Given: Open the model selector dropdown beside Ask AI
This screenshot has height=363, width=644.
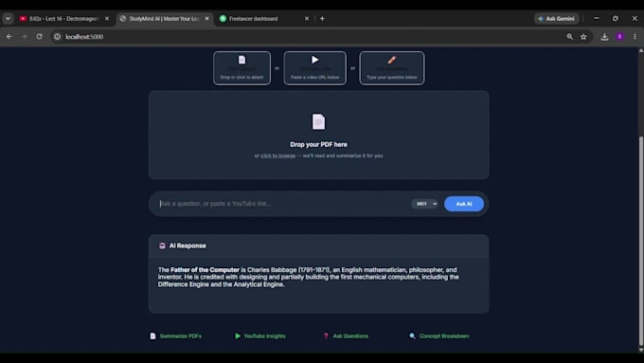Looking at the screenshot, I should point(425,204).
